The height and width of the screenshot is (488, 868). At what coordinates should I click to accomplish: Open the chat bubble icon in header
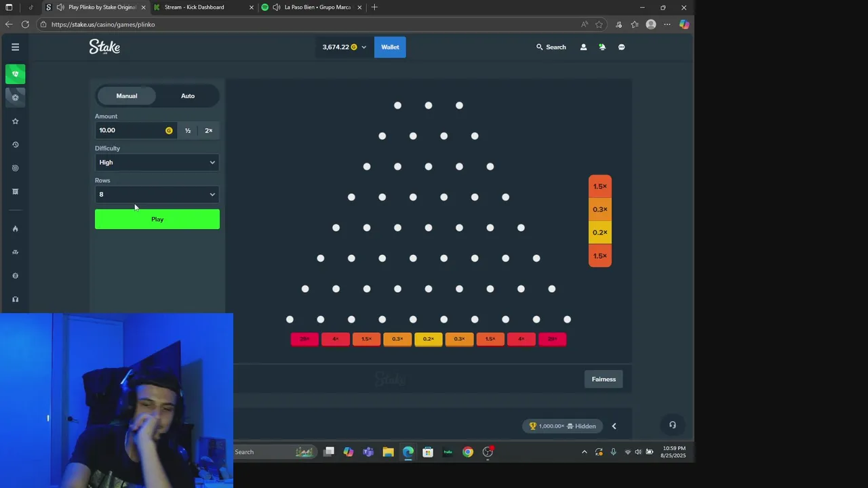[621, 47]
